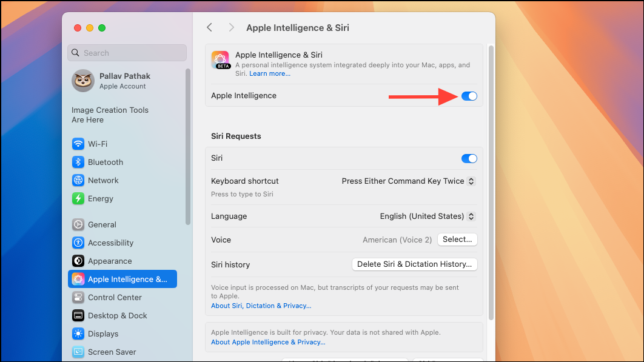
Task: Go forward with the right chevron
Action: pos(231,27)
